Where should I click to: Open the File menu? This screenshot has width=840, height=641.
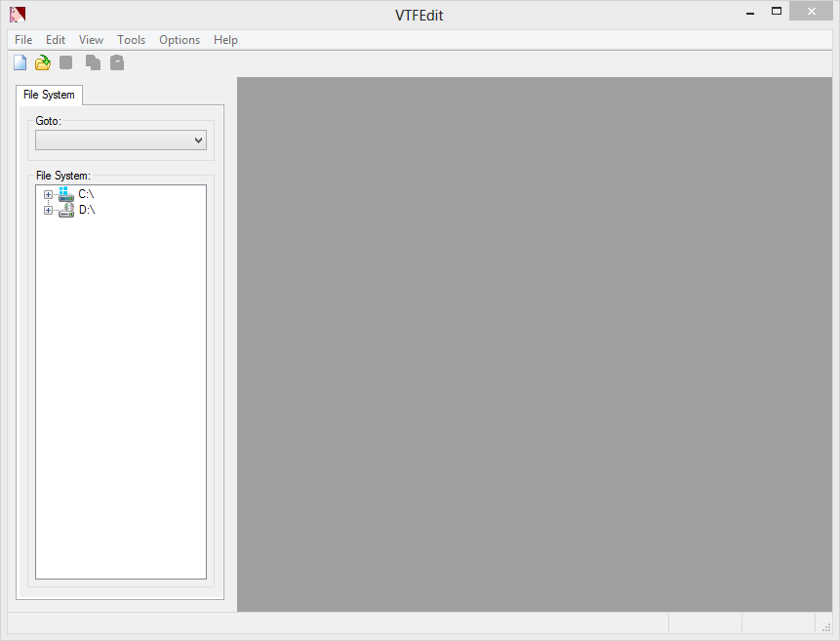pos(23,40)
